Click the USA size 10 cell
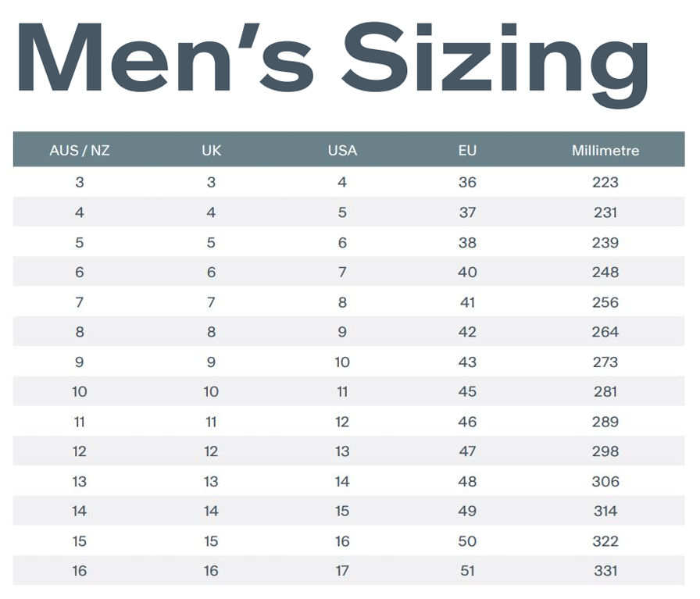 [342, 362]
